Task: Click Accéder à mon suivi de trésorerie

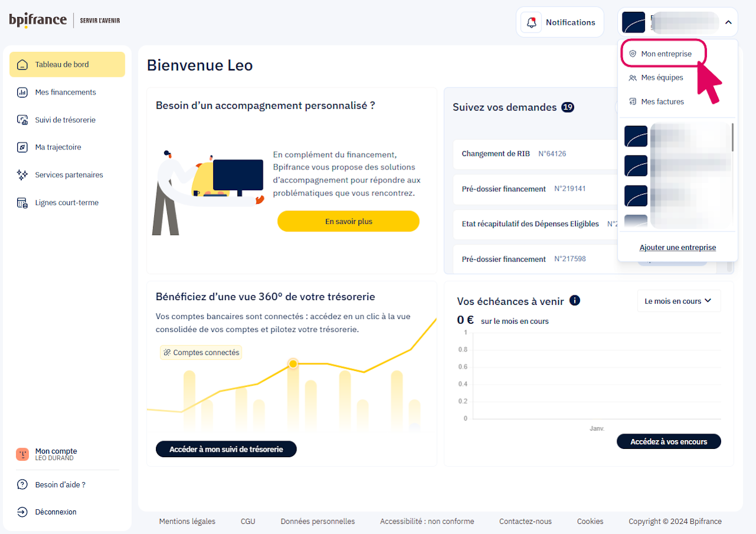Action: [x=226, y=449]
